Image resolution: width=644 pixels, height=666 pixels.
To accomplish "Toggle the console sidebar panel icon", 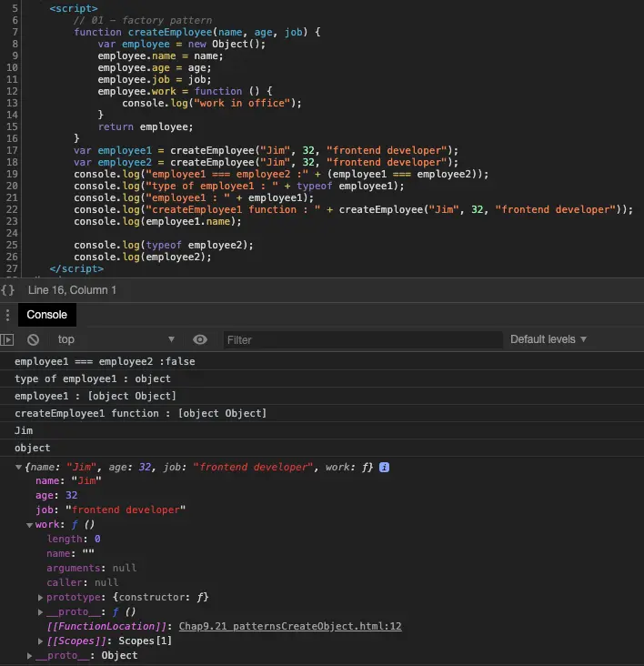I will pyautogui.click(x=7, y=339).
